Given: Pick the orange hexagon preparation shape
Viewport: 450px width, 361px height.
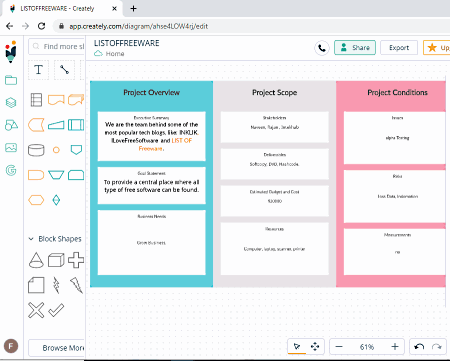Looking at the screenshot, I should (36, 200).
